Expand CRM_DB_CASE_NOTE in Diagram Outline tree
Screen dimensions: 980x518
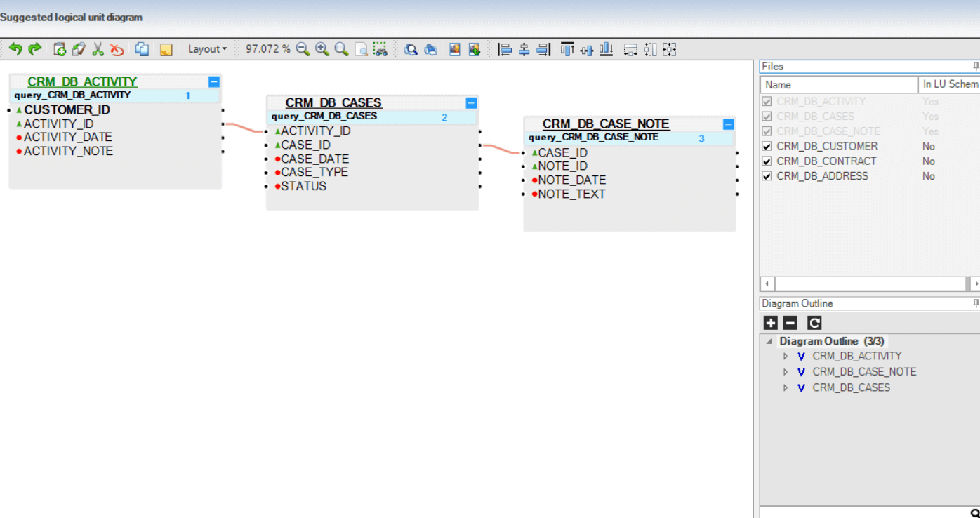point(786,372)
